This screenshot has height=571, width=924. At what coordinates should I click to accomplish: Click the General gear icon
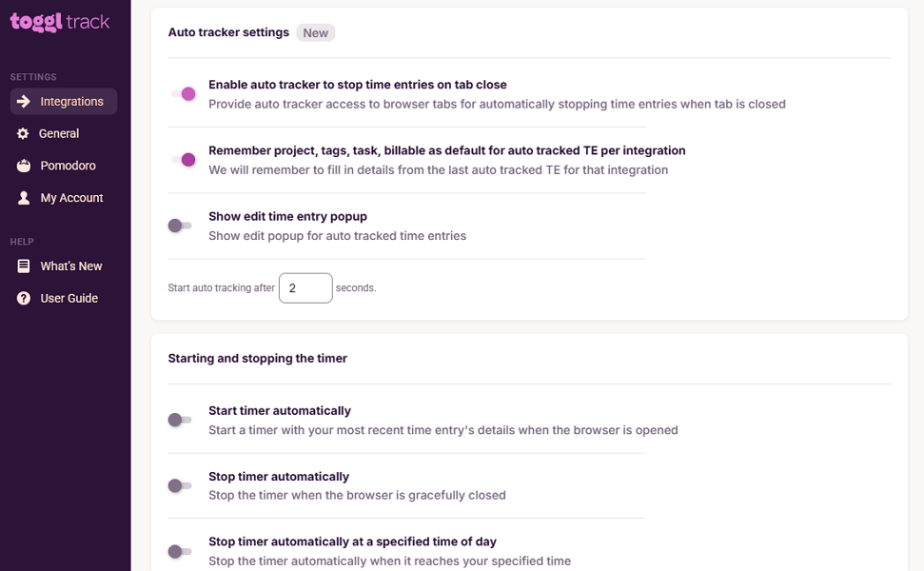click(x=23, y=134)
